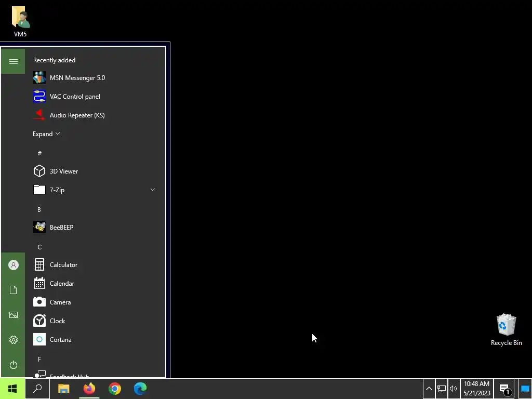This screenshot has height=399, width=532.
Task: Click the Power button in Start
Action: [x=13, y=365]
